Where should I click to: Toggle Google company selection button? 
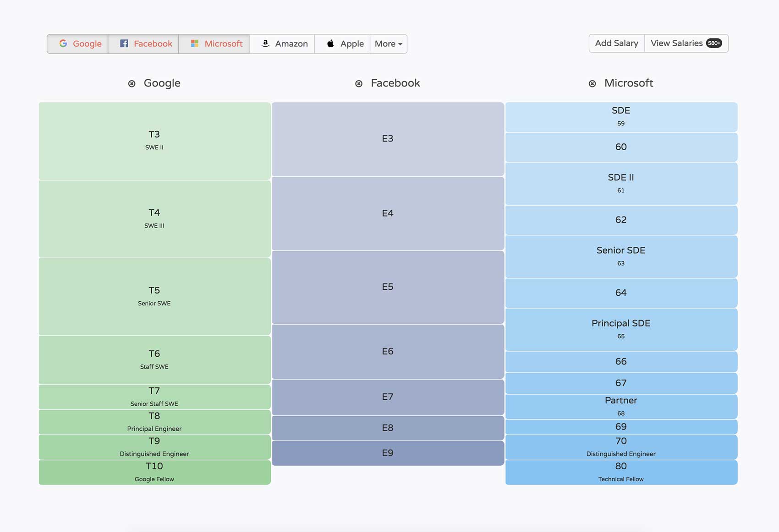(x=77, y=44)
